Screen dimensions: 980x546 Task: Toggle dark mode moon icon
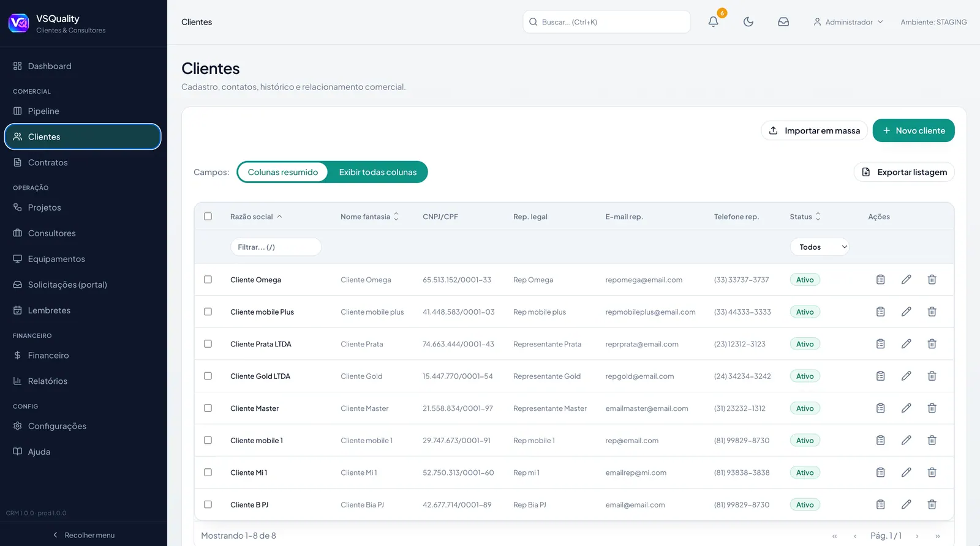click(748, 22)
